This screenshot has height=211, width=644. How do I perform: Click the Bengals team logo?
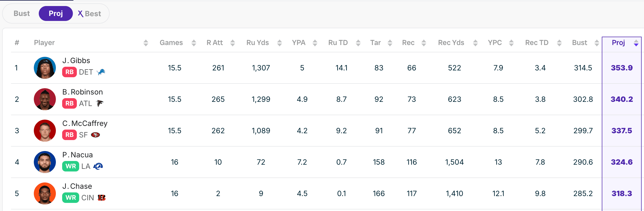point(101,197)
